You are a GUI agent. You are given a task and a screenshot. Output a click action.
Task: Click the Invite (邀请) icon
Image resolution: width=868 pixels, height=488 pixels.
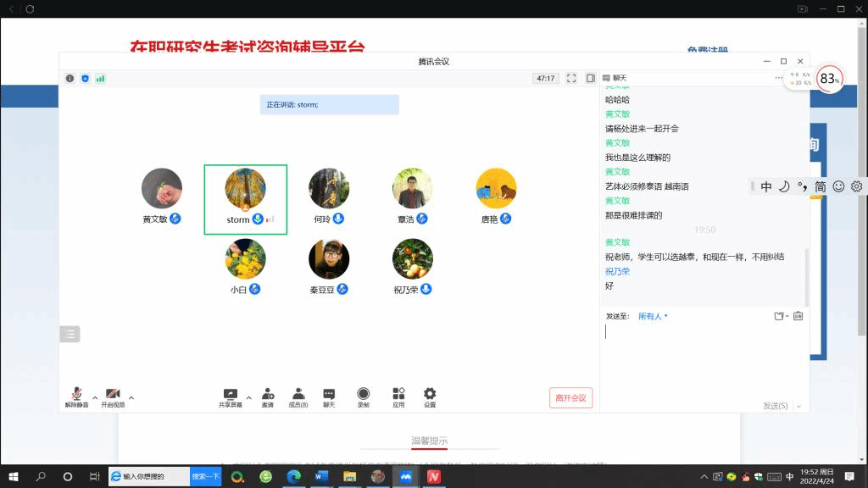[x=268, y=396]
